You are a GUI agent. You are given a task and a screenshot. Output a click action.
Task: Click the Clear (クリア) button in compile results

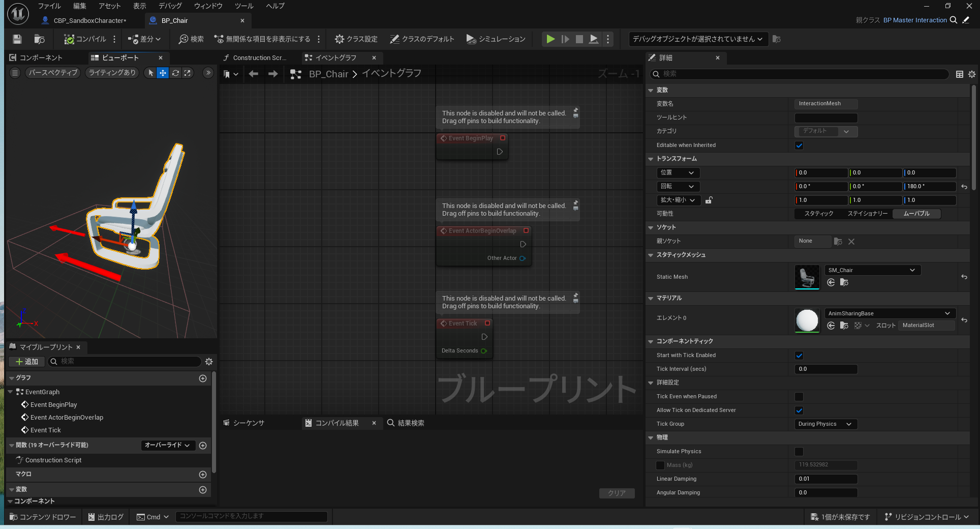click(617, 493)
